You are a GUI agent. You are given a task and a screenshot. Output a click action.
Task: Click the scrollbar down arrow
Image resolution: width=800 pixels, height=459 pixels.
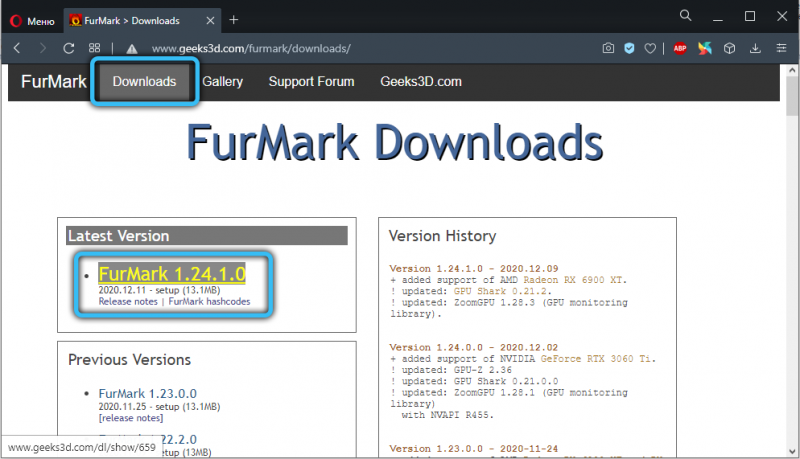pos(792,451)
